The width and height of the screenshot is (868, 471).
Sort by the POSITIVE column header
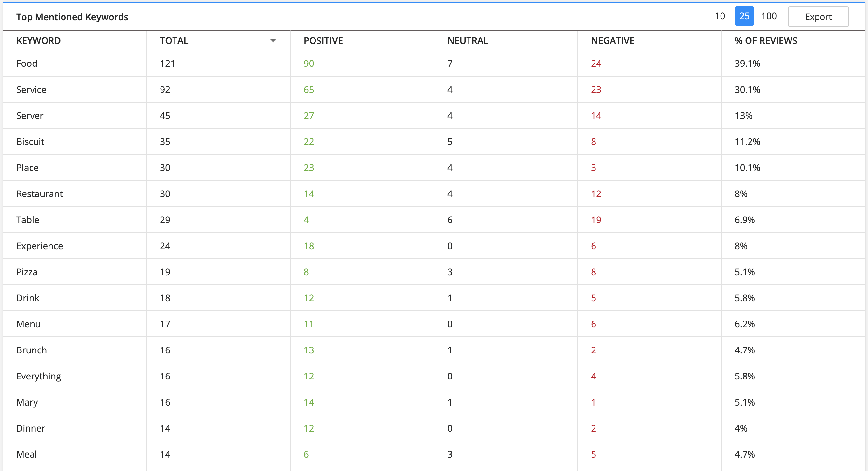(323, 41)
